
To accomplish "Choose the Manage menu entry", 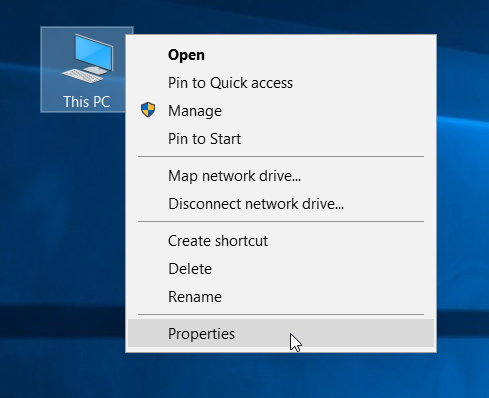I will pos(281,111).
